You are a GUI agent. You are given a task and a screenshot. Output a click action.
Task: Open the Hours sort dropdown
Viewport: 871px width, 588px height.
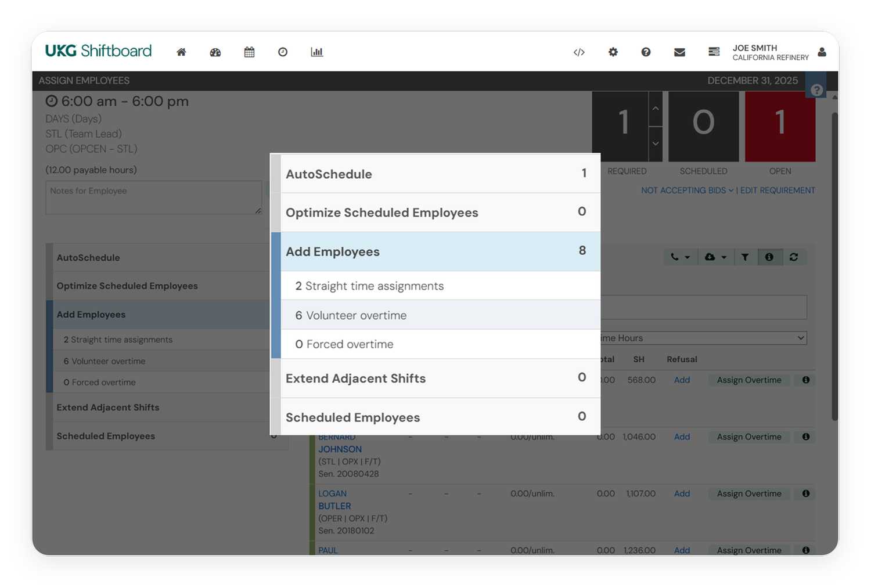[x=704, y=338]
